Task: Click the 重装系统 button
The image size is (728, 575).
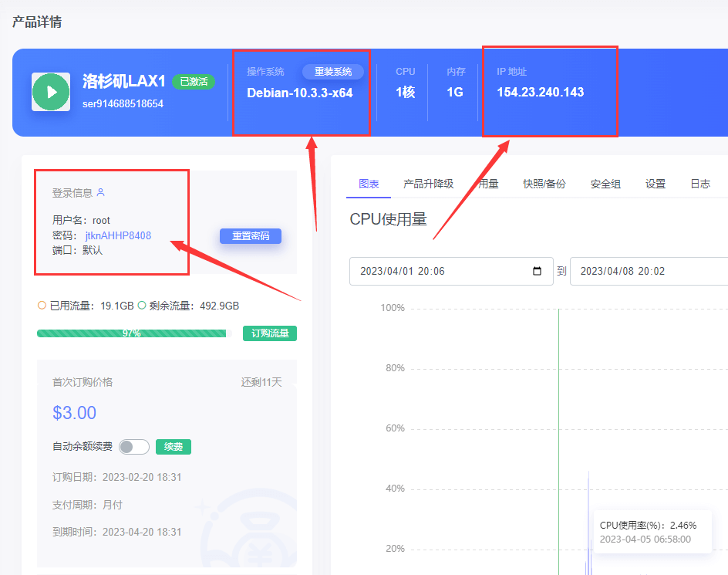Action: (332, 70)
